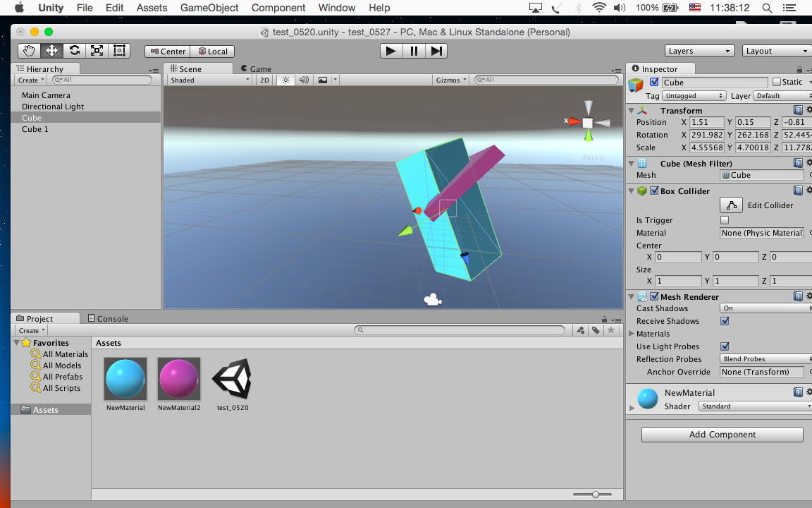Enable the Is Trigger checkbox
The height and width of the screenshot is (508, 812).
[725, 220]
